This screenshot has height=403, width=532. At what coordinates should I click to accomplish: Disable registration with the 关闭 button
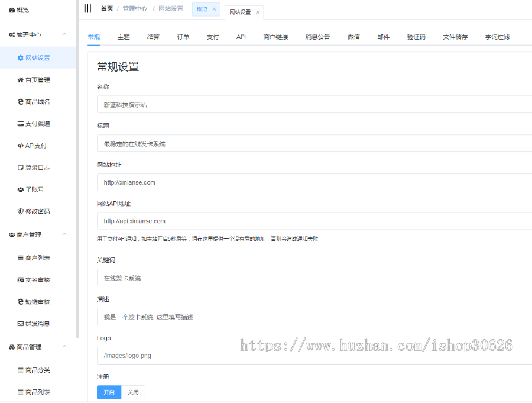click(133, 392)
